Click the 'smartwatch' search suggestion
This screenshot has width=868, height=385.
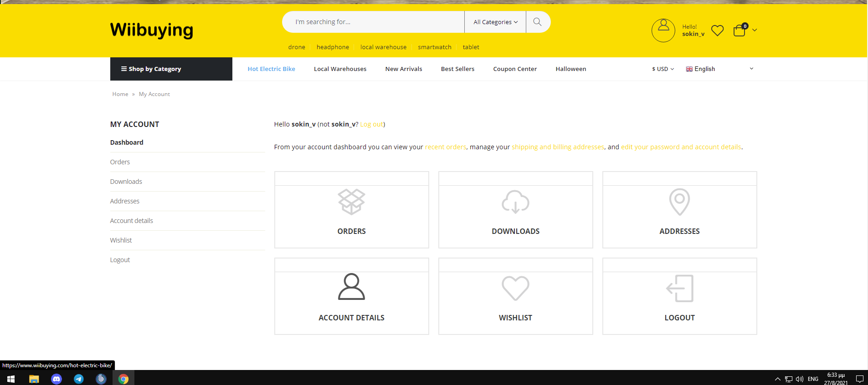point(435,47)
